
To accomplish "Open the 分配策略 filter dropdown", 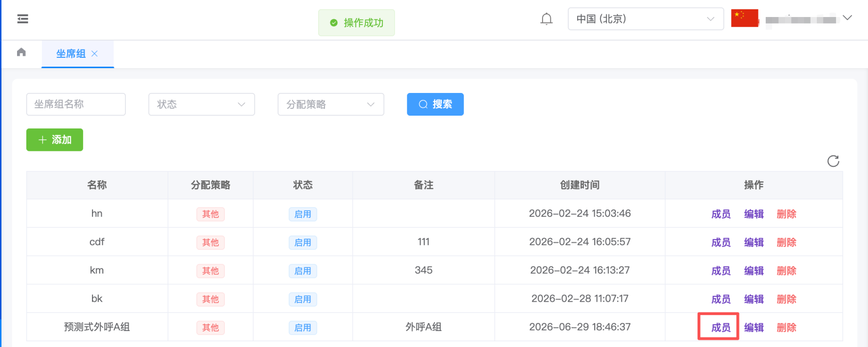I will click(x=331, y=104).
